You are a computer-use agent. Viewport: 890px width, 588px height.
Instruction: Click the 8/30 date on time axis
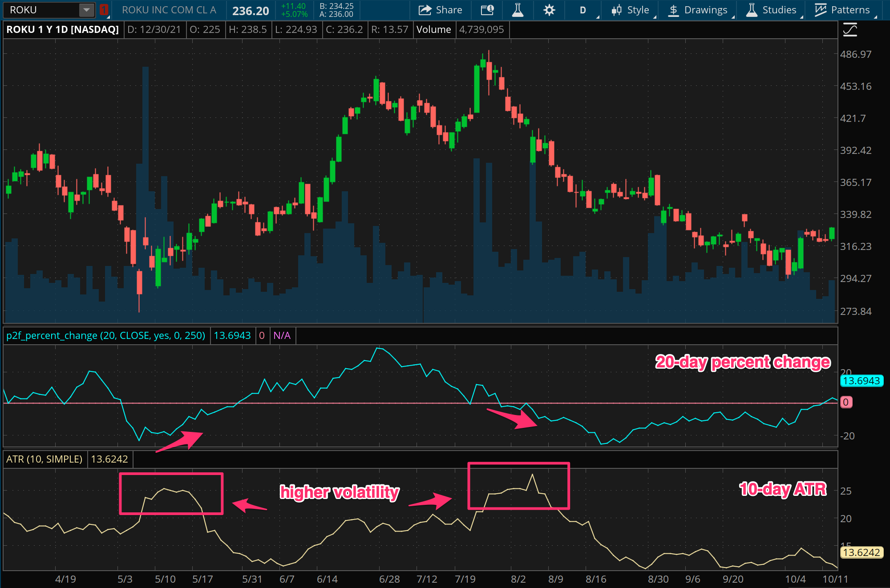pos(658,579)
